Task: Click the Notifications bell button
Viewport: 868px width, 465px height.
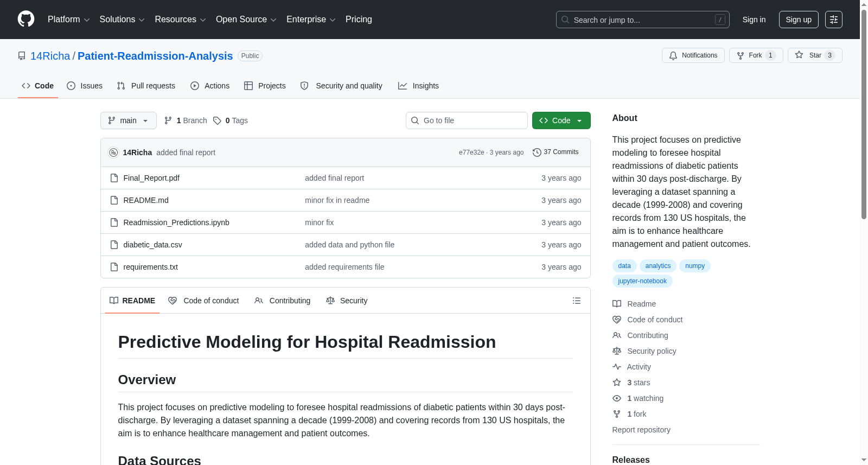Action: click(693, 55)
